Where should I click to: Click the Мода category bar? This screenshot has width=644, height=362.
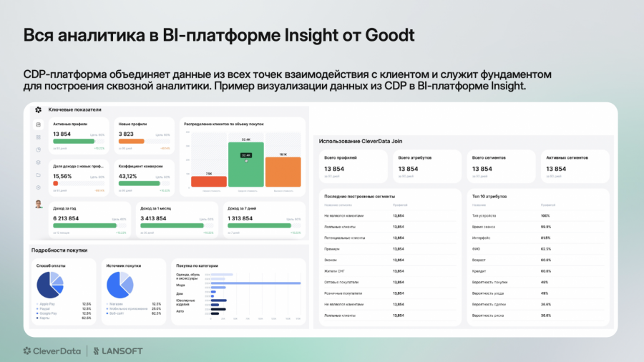tap(256, 283)
